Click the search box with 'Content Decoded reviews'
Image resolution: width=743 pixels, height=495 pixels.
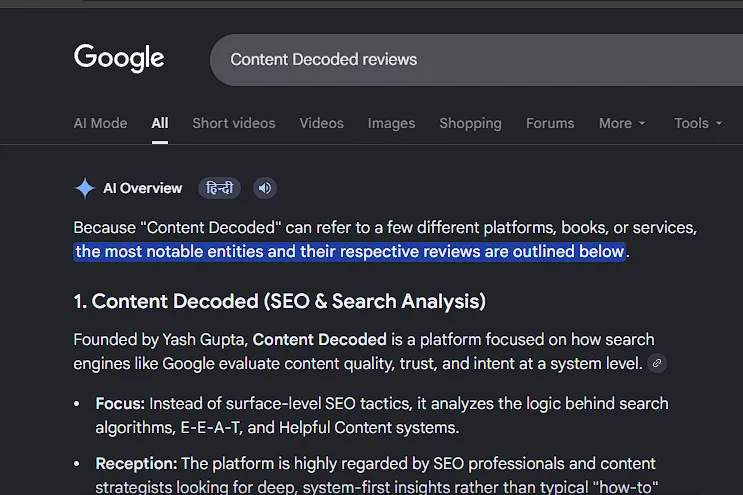point(476,60)
